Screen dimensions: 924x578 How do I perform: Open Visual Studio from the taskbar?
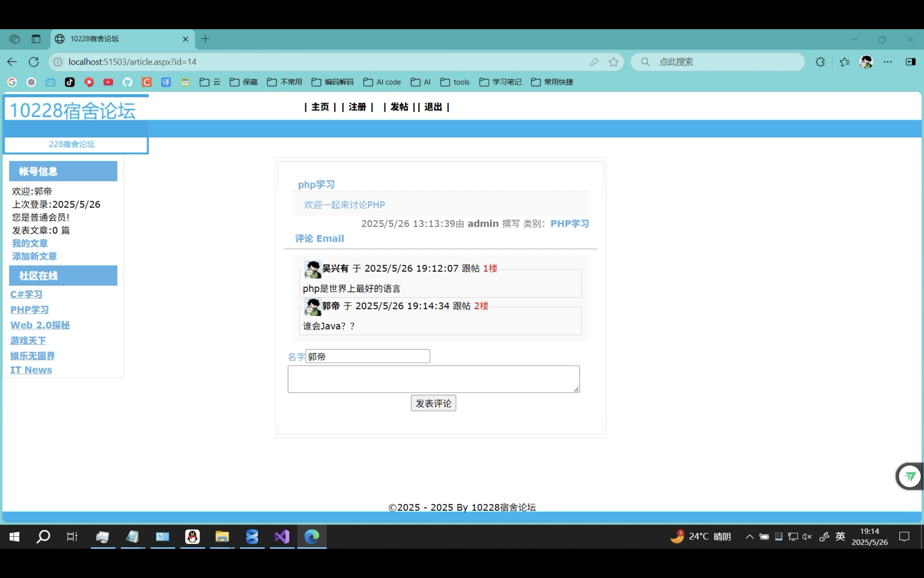pos(282,537)
